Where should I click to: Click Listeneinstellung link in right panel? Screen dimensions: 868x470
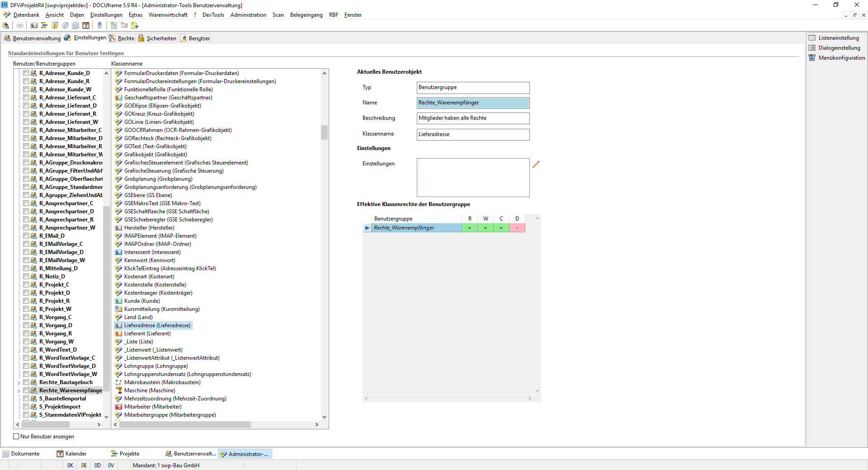(839, 38)
